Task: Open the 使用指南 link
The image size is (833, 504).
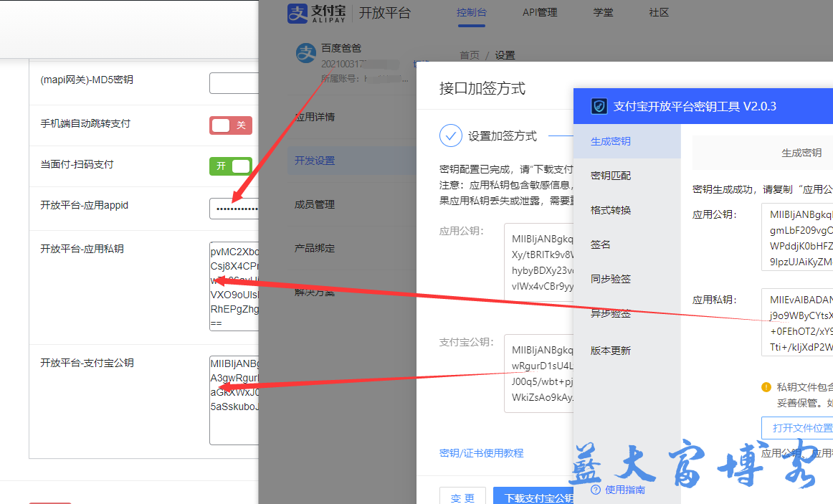Action: coord(625,490)
